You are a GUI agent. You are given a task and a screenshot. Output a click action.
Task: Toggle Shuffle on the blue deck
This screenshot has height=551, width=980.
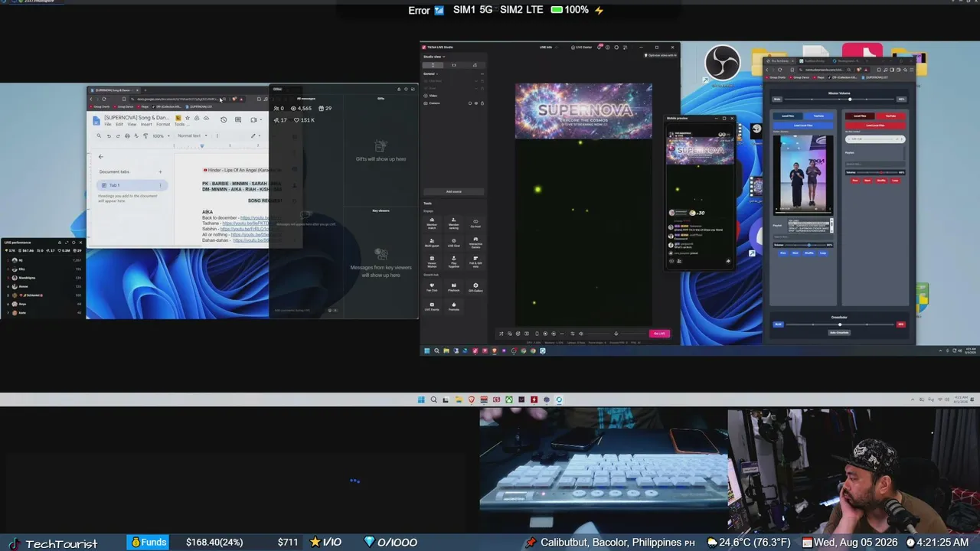809,253
